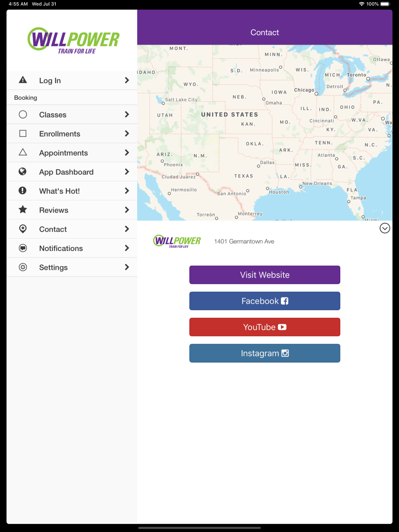Open Enrollments via its chevron arrow
Viewport: 399px width, 532px height.
coord(127,134)
